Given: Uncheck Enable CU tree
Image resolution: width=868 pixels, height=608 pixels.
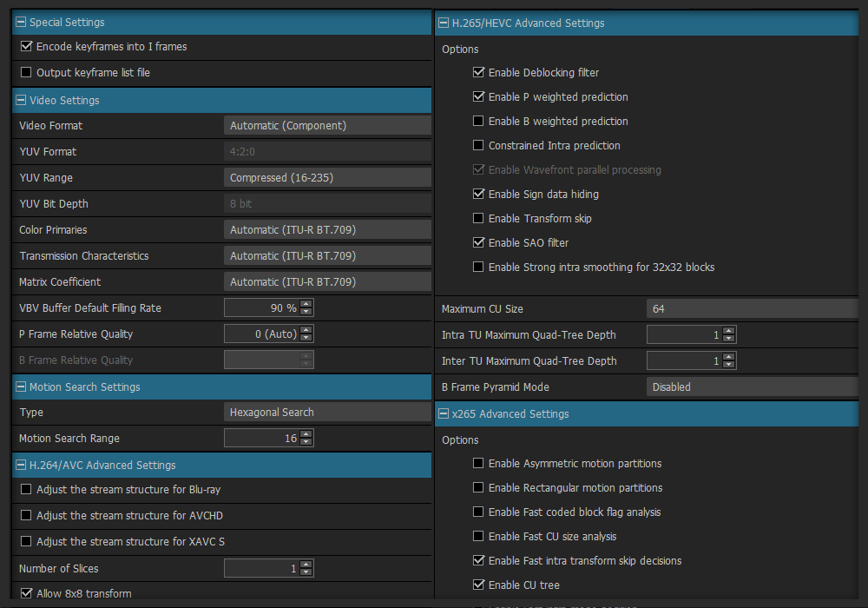Looking at the screenshot, I should coord(478,585).
